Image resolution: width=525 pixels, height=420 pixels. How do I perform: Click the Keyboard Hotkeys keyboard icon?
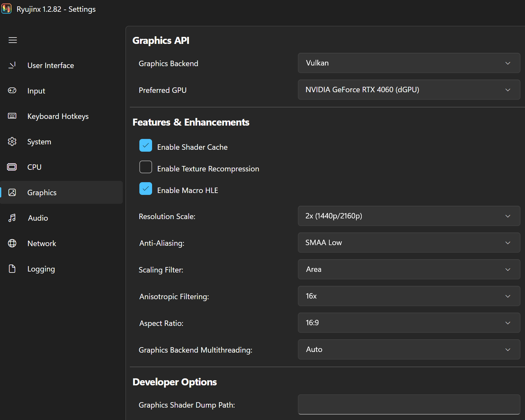point(12,116)
